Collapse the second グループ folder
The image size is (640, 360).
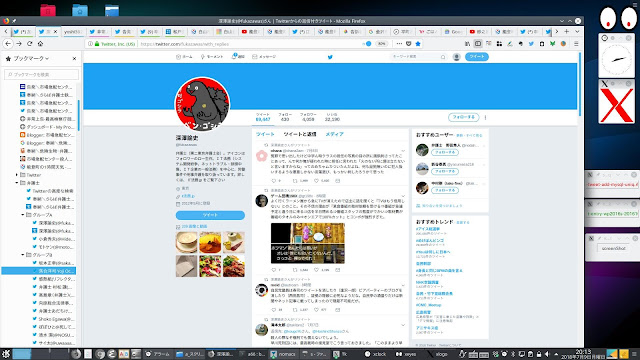23,255
